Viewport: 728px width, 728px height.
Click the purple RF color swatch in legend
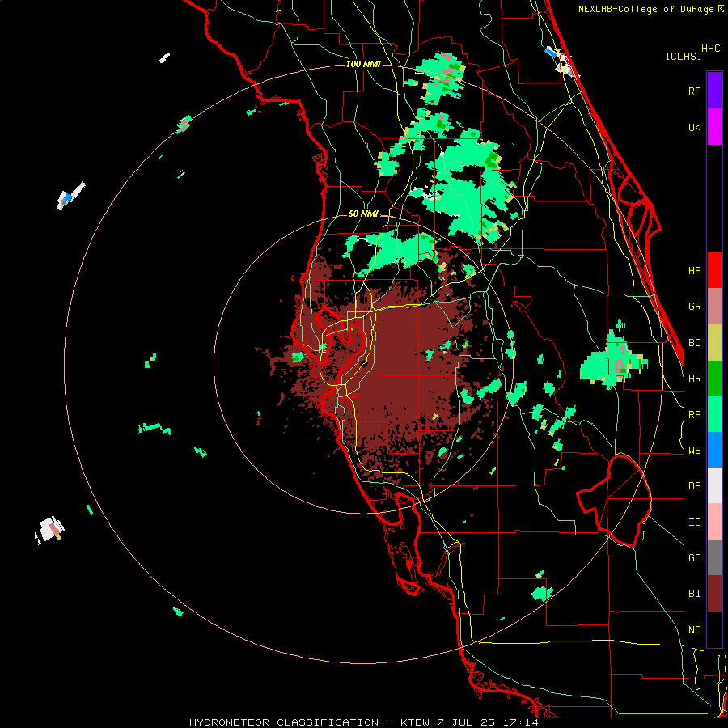714,91
